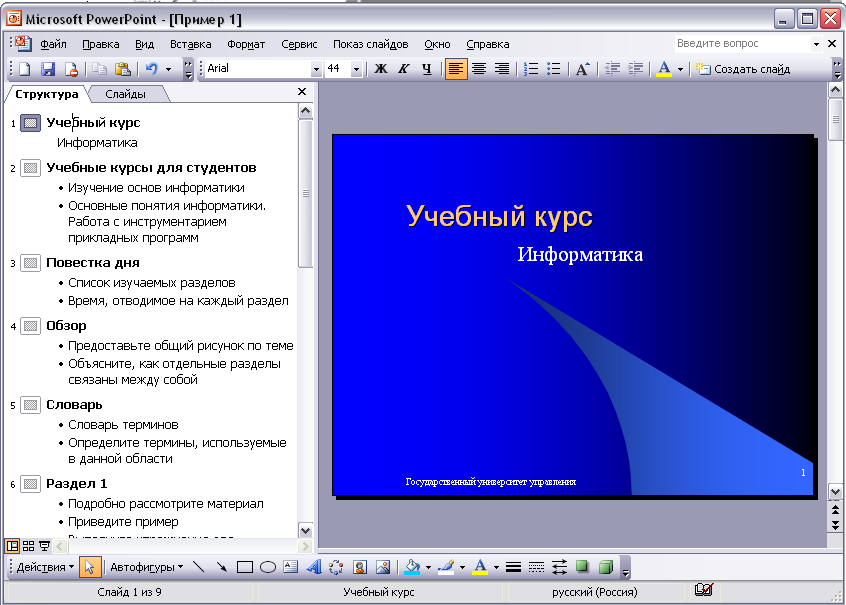Apply fill color bucket
Image resolution: width=846 pixels, height=605 pixels.
click(x=412, y=567)
